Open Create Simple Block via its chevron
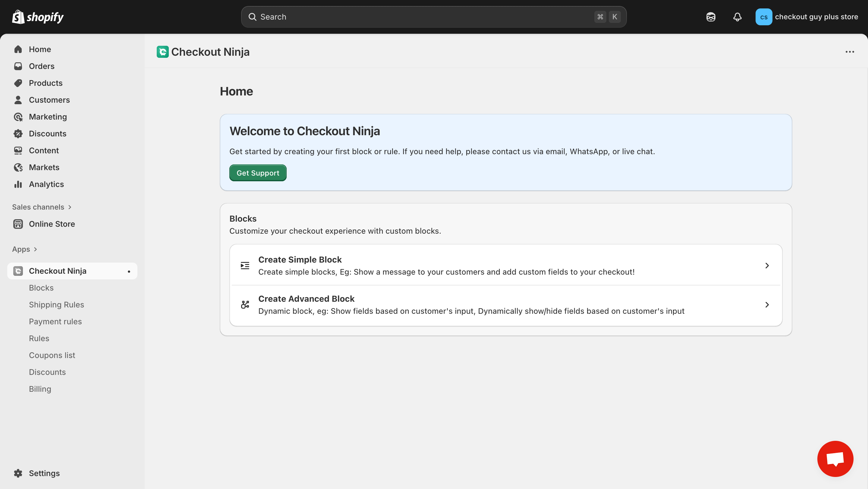The height and width of the screenshot is (489, 868). coord(767,266)
